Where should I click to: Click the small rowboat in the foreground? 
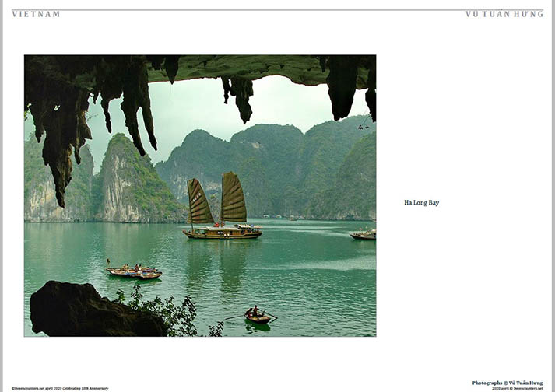[258, 316]
